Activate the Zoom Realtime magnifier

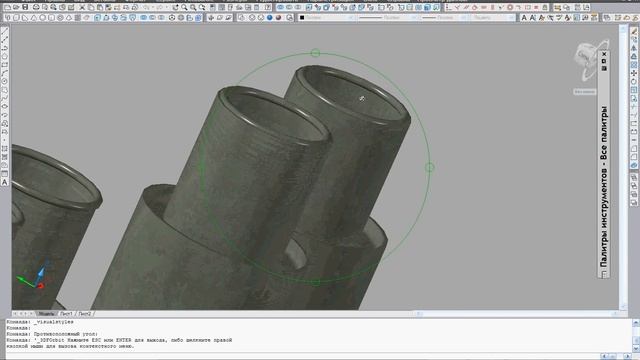[184, 7]
